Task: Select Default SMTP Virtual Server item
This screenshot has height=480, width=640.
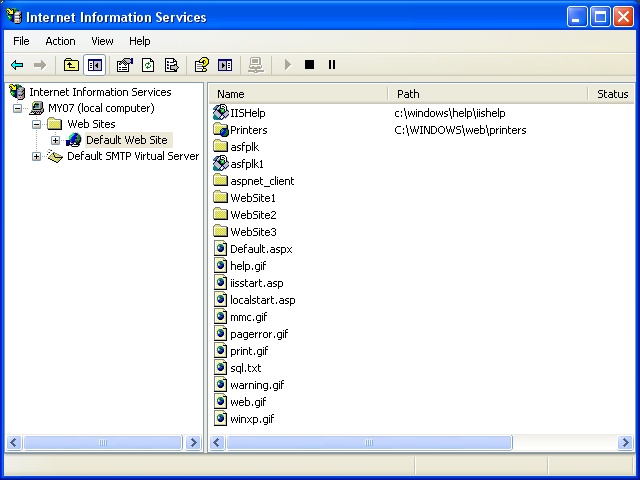Action: [133, 156]
